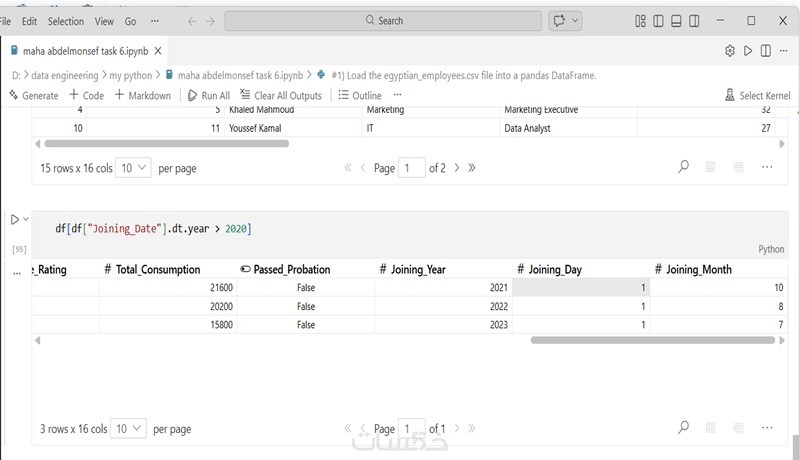Toggle the bottom panel visibility
Screen dimensions: 800x460
coord(676,20)
